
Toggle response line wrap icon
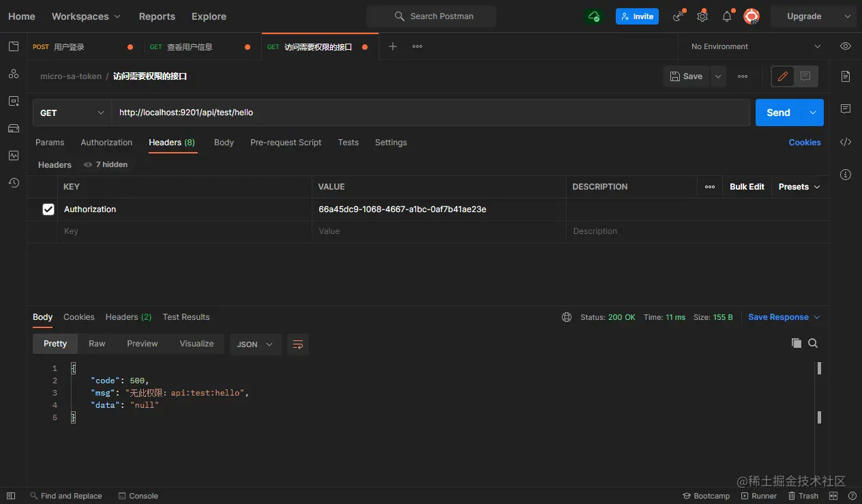pos(298,344)
